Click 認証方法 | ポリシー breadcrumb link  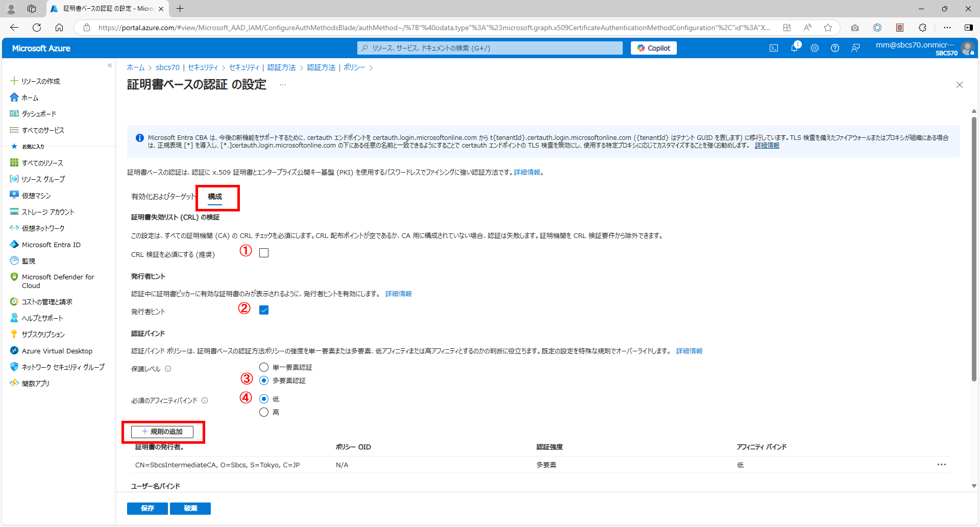(336, 67)
